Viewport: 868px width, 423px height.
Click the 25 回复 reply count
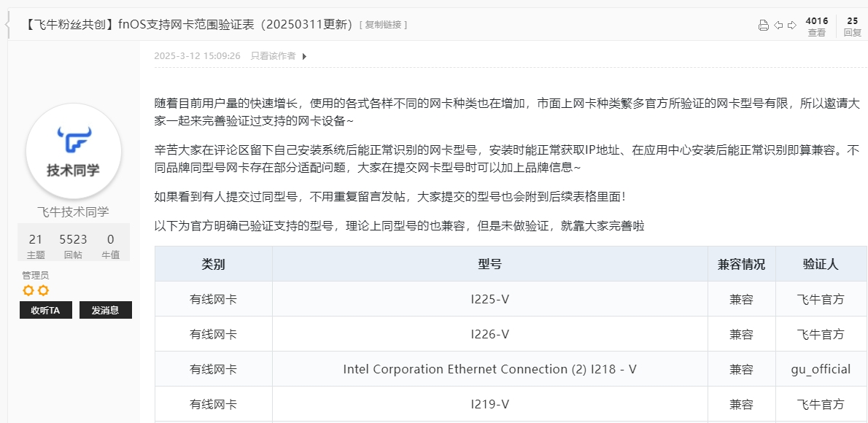tap(853, 26)
